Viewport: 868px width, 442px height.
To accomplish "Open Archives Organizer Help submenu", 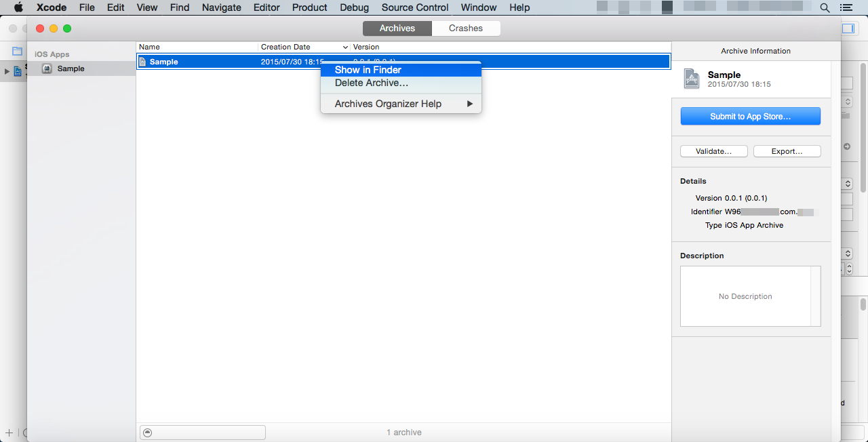I will click(401, 104).
